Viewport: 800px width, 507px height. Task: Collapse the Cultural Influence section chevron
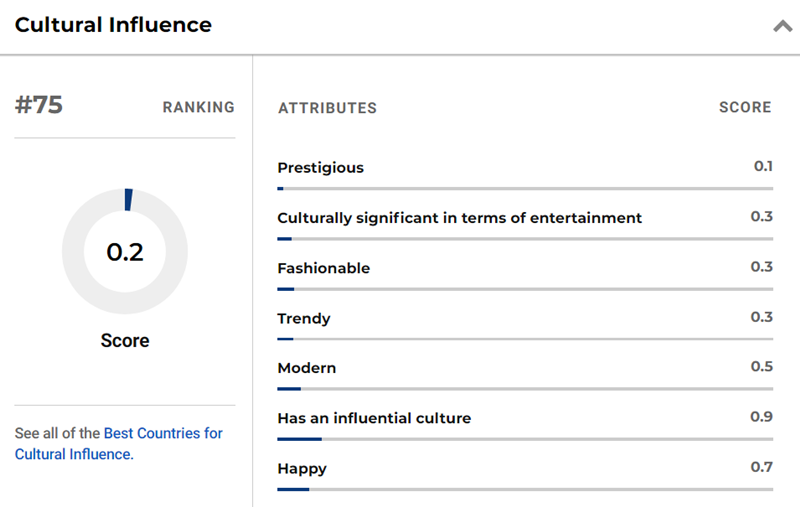[782, 27]
